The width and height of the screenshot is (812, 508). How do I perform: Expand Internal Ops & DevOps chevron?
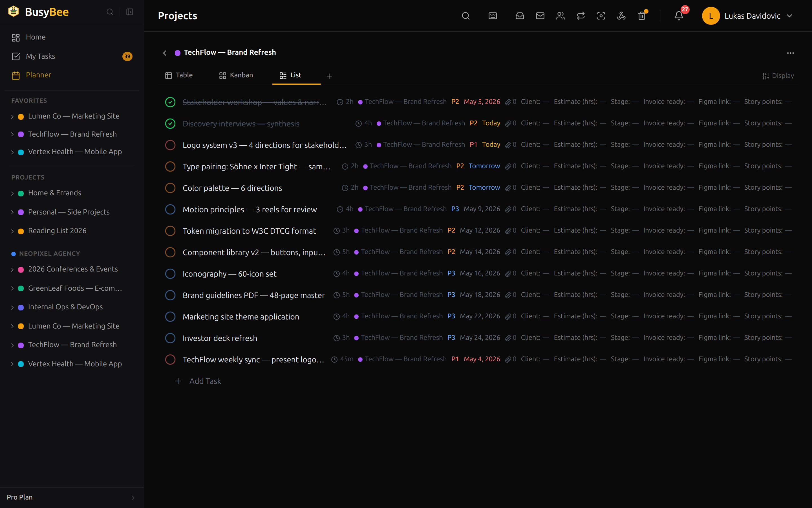click(12, 307)
